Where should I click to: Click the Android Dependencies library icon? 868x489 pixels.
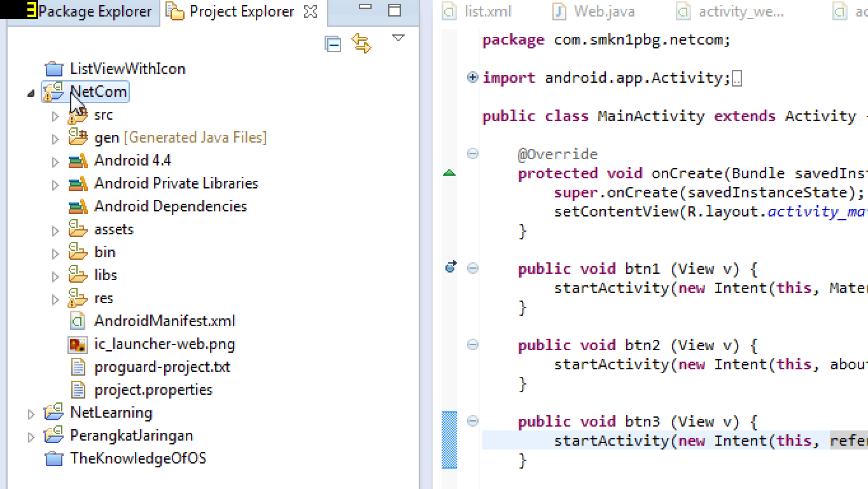78,207
